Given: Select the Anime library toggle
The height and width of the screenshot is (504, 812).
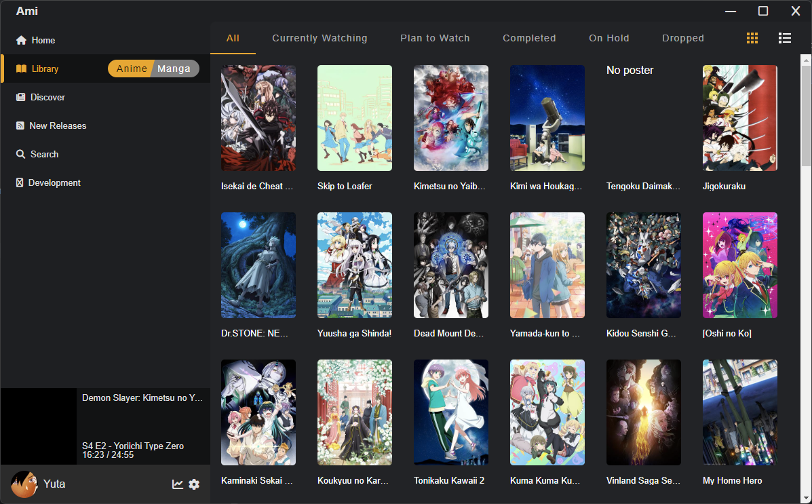Looking at the screenshot, I should pyautogui.click(x=132, y=69).
